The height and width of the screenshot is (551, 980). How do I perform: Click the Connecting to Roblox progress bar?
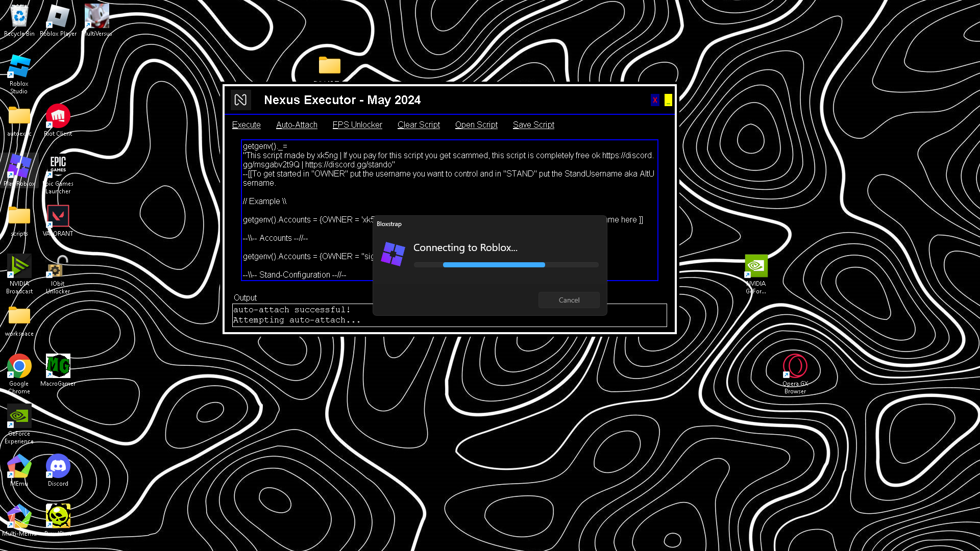[x=506, y=265]
